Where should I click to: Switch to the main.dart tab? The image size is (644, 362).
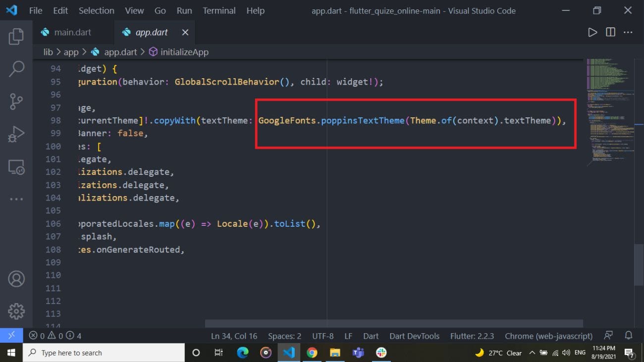tap(72, 32)
